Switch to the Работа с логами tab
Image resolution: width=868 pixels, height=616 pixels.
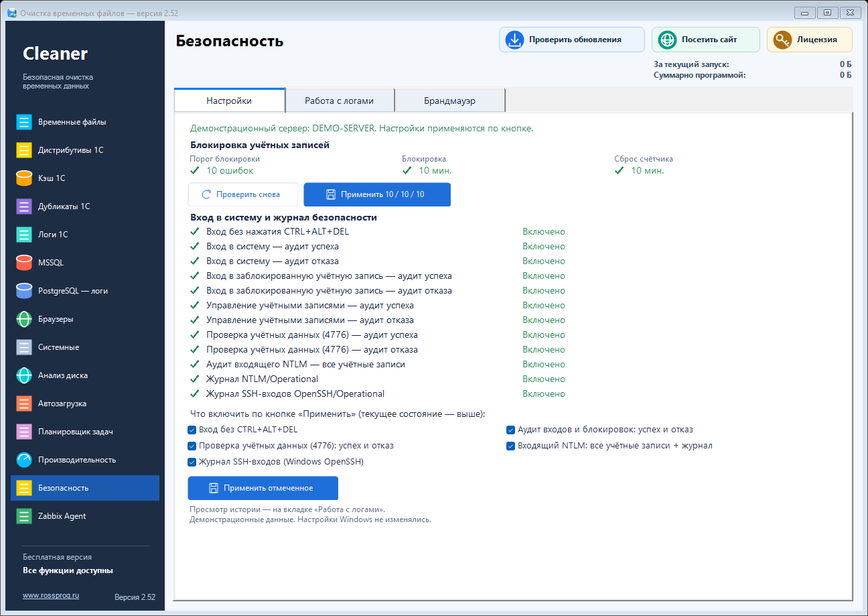point(340,101)
